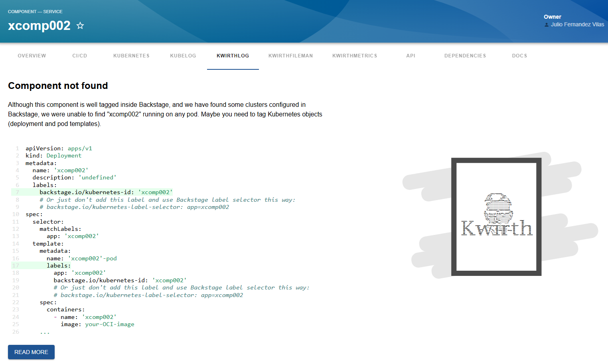This screenshot has height=364, width=608.
Task: Click the Kwirth logo image
Action: 497,217
